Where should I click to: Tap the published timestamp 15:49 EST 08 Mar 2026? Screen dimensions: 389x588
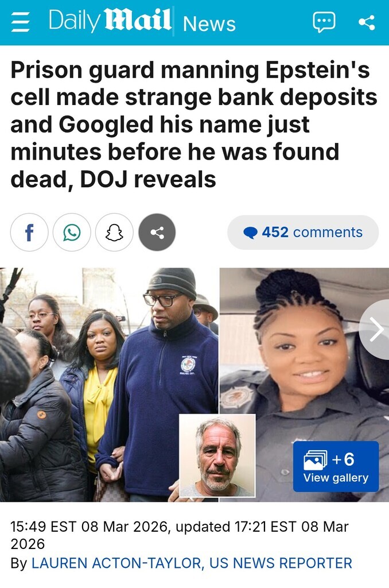[x=89, y=527]
